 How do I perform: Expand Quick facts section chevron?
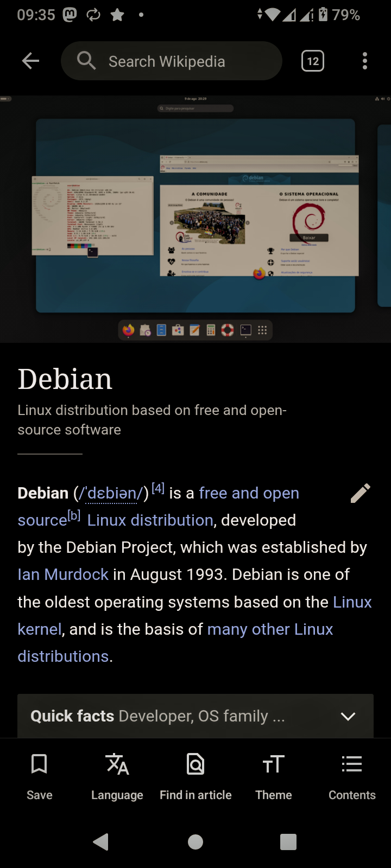pyautogui.click(x=348, y=717)
